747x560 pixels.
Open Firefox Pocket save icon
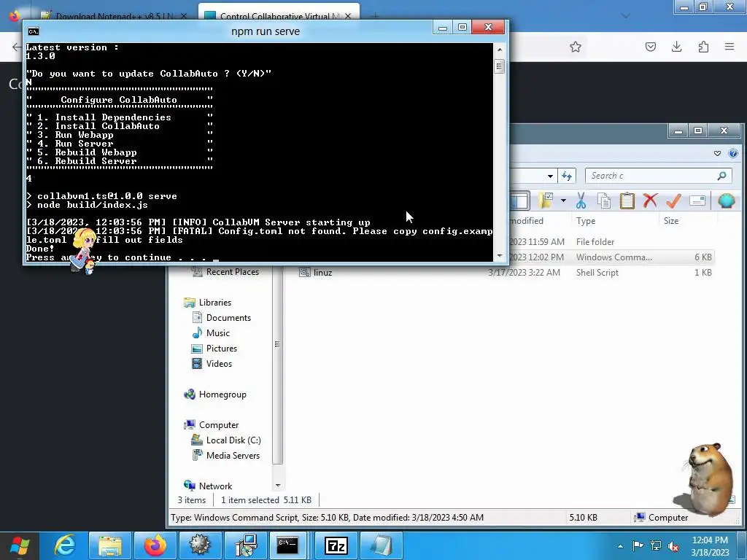pyautogui.click(x=651, y=47)
